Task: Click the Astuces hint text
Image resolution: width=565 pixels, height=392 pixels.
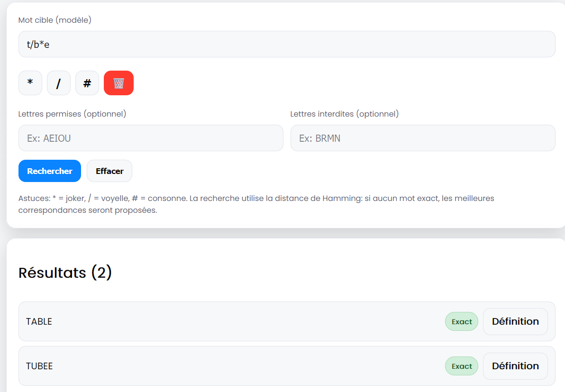Action: [x=256, y=204]
